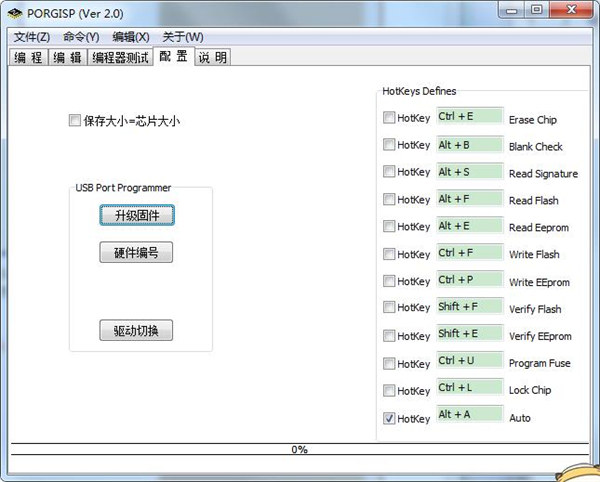Open the 关于(W) menu
Image resolution: width=600 pixels, height=482 pixels.
click(x=183, y=37)
